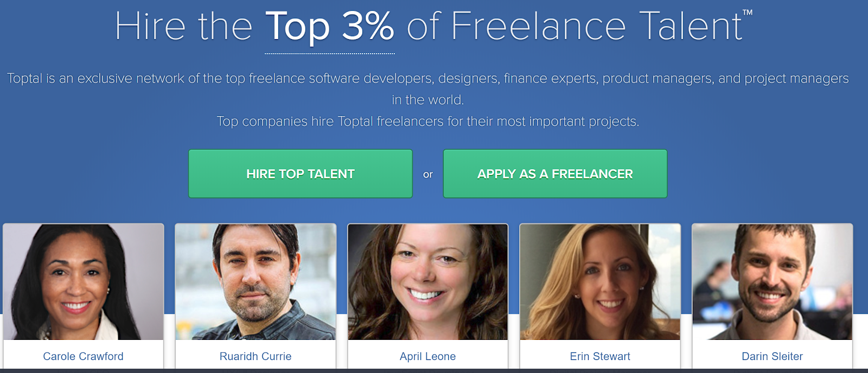
Task: Click the APPLY AS A FREELANCER button
Action: [555, 173]
